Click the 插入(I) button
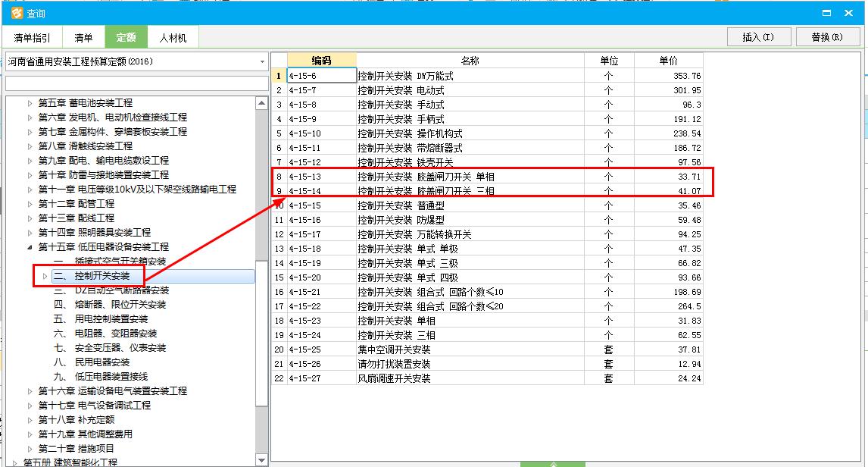 (758, 37)
